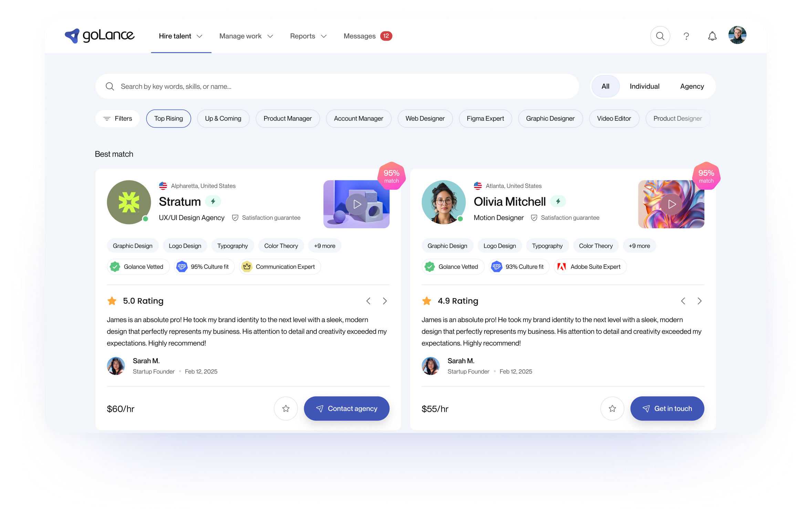Click the Get in touch button
812x517 pixels.
(667, 409)
